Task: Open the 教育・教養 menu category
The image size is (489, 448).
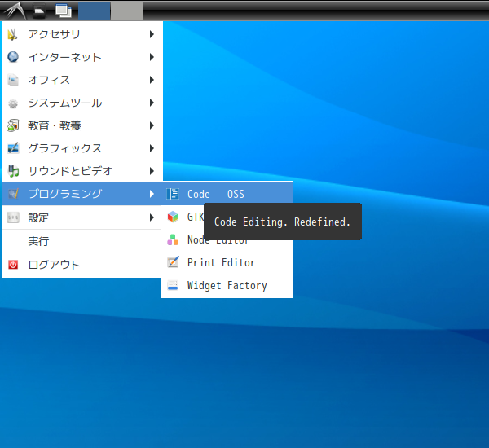Action: (82, 125)
